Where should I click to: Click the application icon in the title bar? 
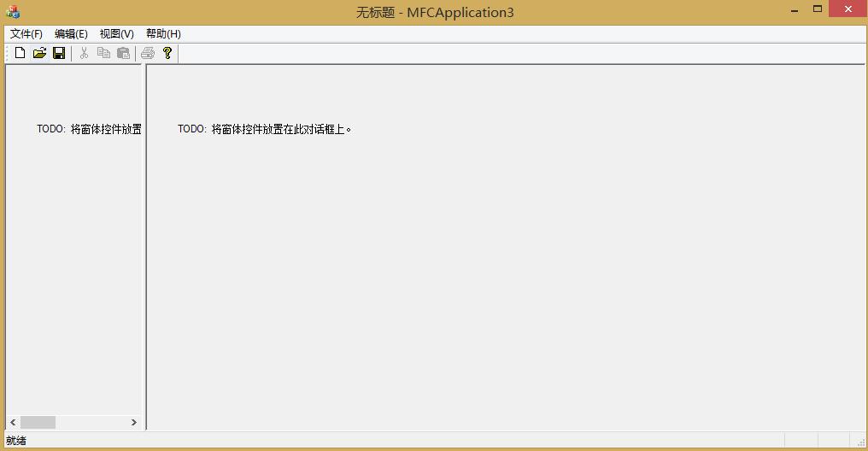13,12
